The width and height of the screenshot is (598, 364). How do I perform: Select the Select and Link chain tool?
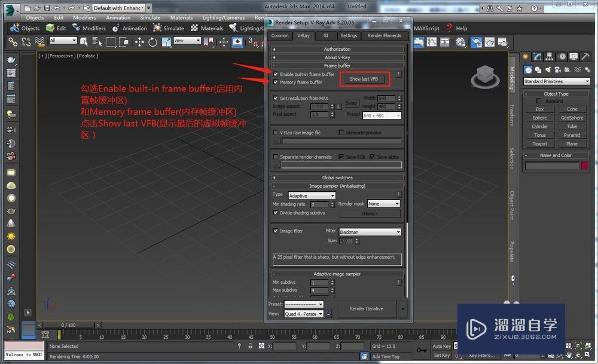[13, 42]
